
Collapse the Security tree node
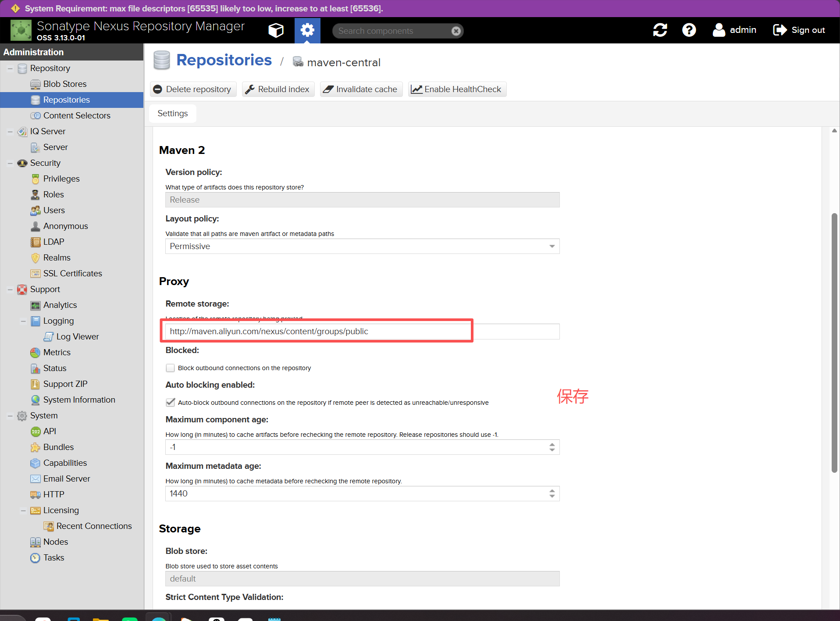10,163
